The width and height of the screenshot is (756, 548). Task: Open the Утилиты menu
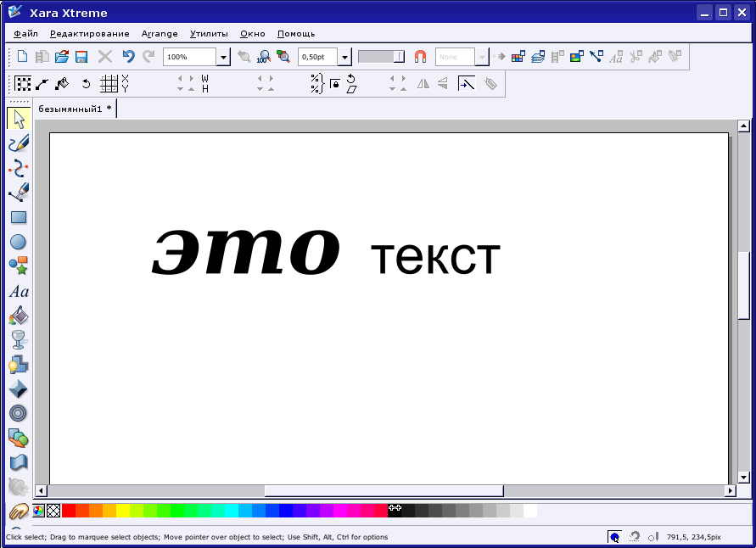point(209,34)
